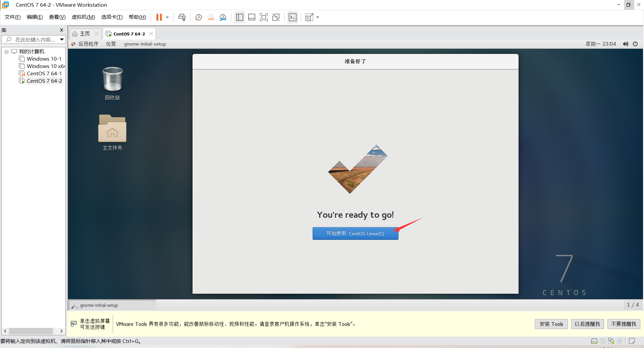Click the 以后提醒我 button
Viewport: 644px width, 348px height.
pyautogui.click(x=587, y=324)
